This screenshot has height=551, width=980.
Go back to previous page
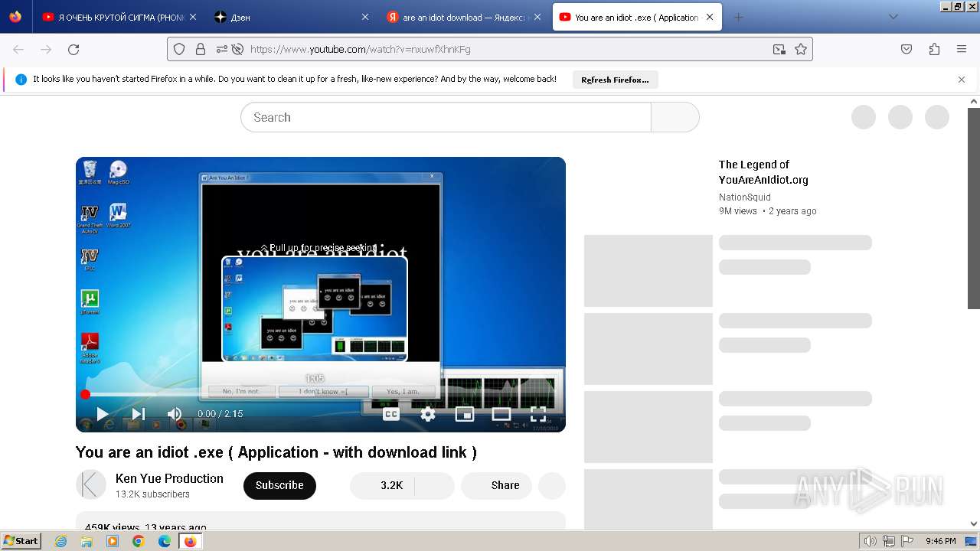pyautogui.click(x=18, y=49)
